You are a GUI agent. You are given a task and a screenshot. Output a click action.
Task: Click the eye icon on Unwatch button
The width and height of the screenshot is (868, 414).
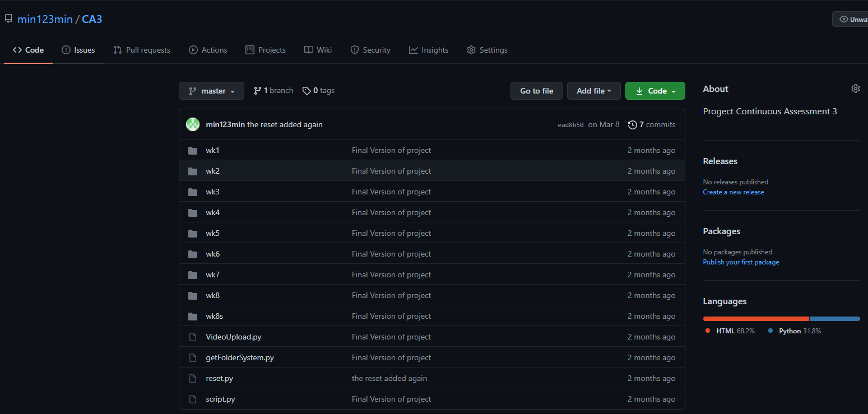click(x=844, y=19)
